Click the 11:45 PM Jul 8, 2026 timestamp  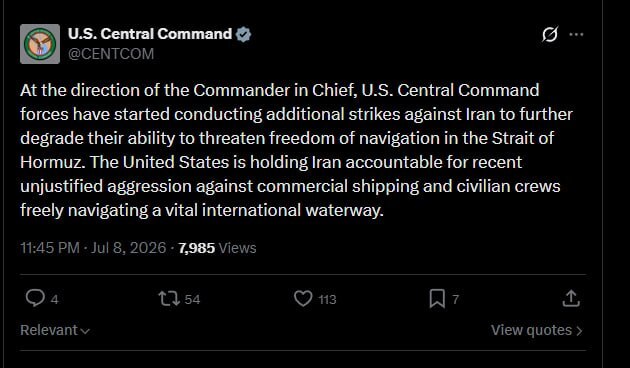93,248
